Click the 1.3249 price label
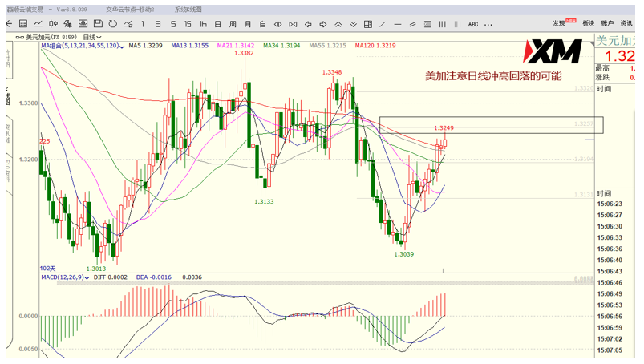The image size is (644, 364). click(444, 128)
